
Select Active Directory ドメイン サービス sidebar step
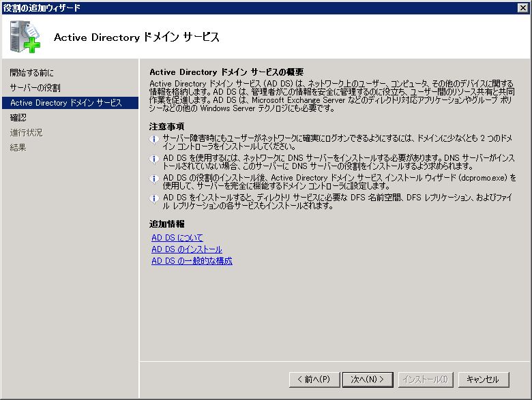coord(70,103)
